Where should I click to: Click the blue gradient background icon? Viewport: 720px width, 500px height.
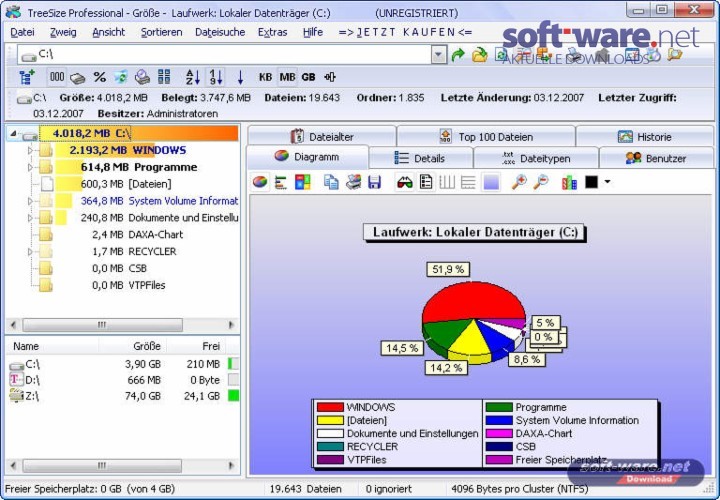[x=491, y=182]
